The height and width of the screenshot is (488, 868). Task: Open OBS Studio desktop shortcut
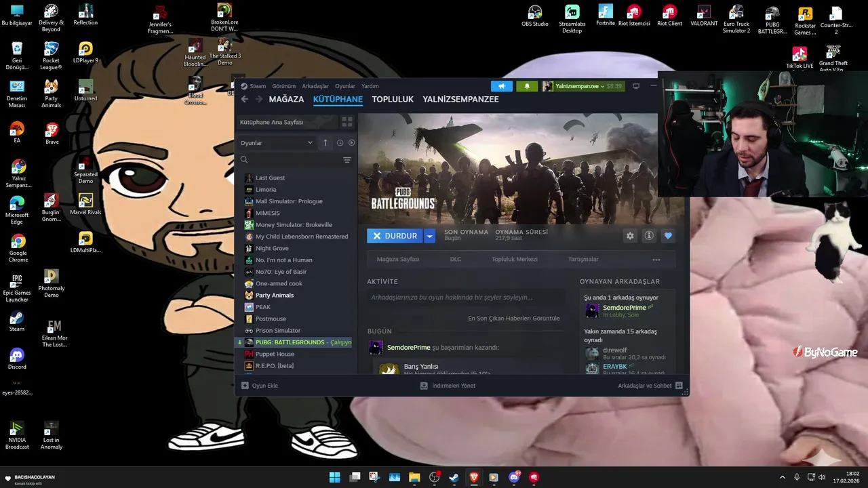(x=535, y=16)
